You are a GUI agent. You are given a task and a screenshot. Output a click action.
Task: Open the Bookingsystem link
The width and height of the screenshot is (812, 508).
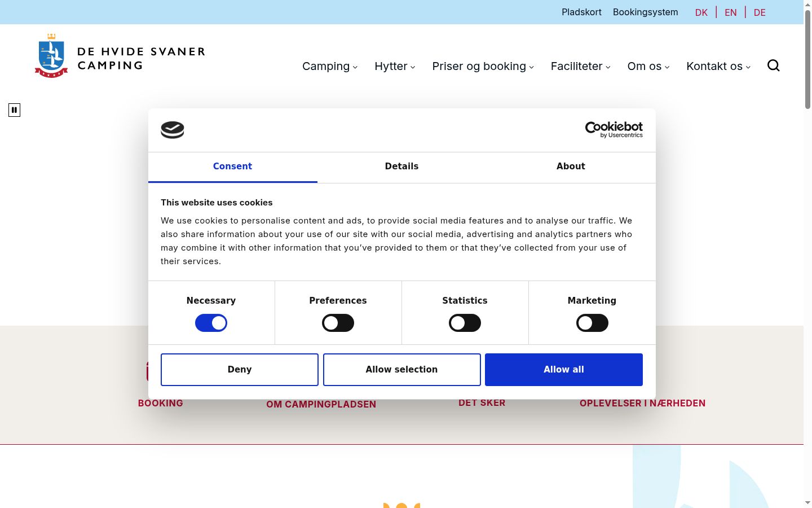[645, 12]
